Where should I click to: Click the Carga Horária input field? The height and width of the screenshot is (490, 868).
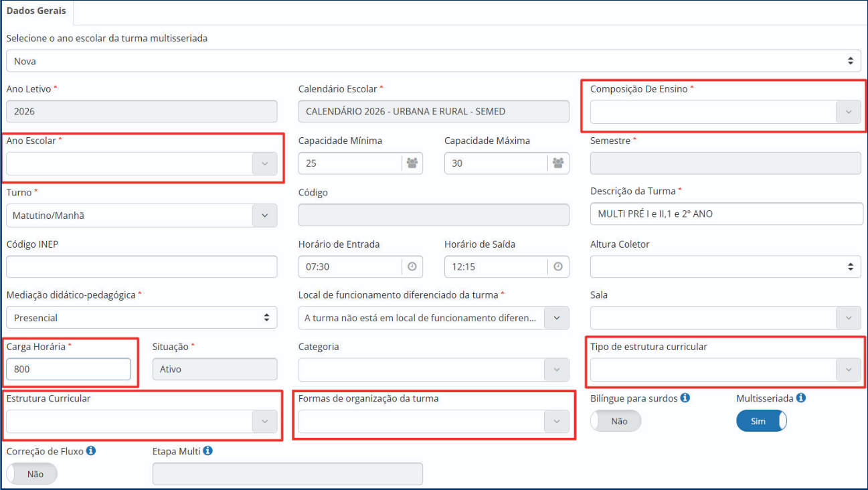click(68, 370)
